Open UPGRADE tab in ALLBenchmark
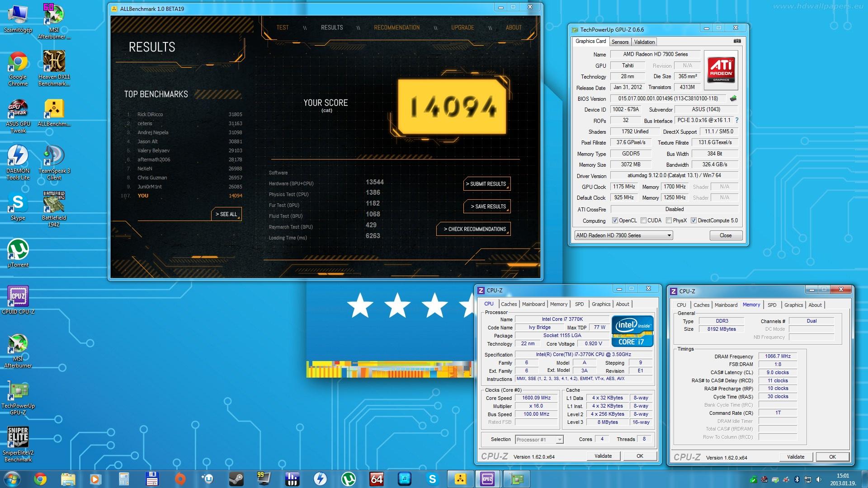Screen dimensions: 868x488 (462, 28)
